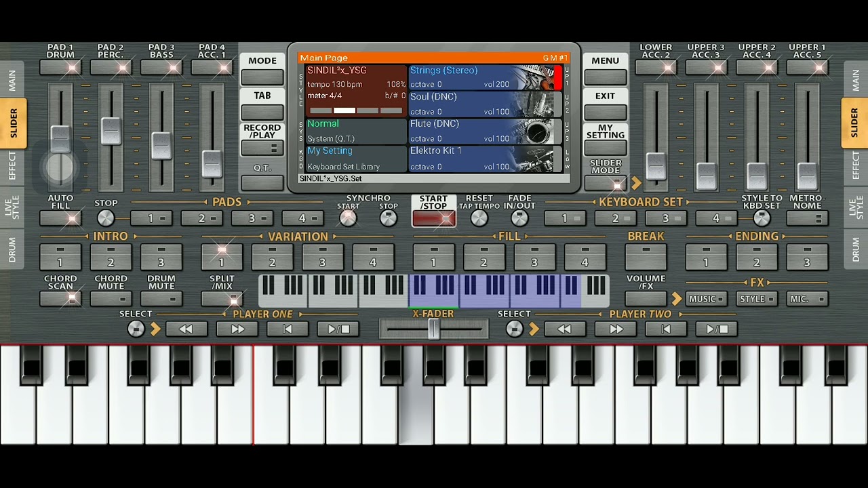
Task: Rewind Player Two
Action: pos(564,329)
